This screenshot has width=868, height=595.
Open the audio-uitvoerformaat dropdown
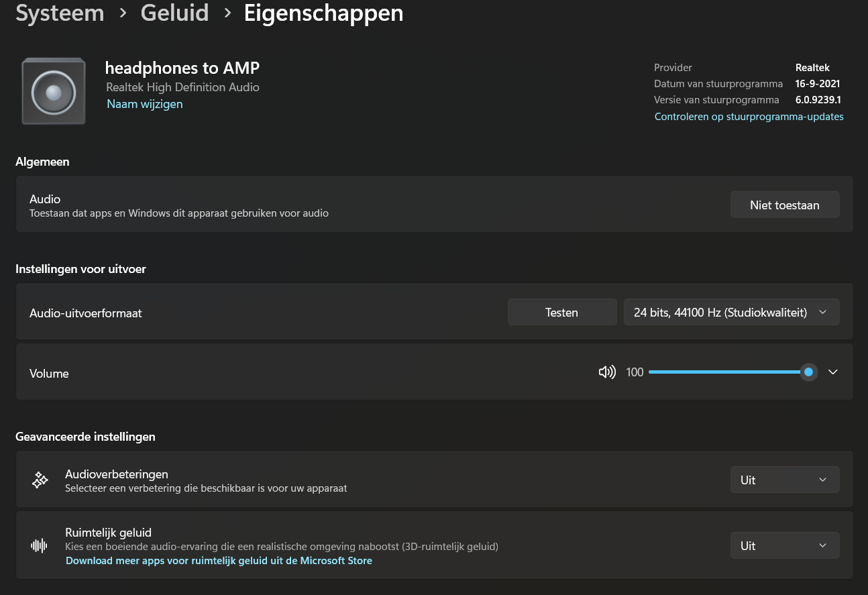point(731,313)
